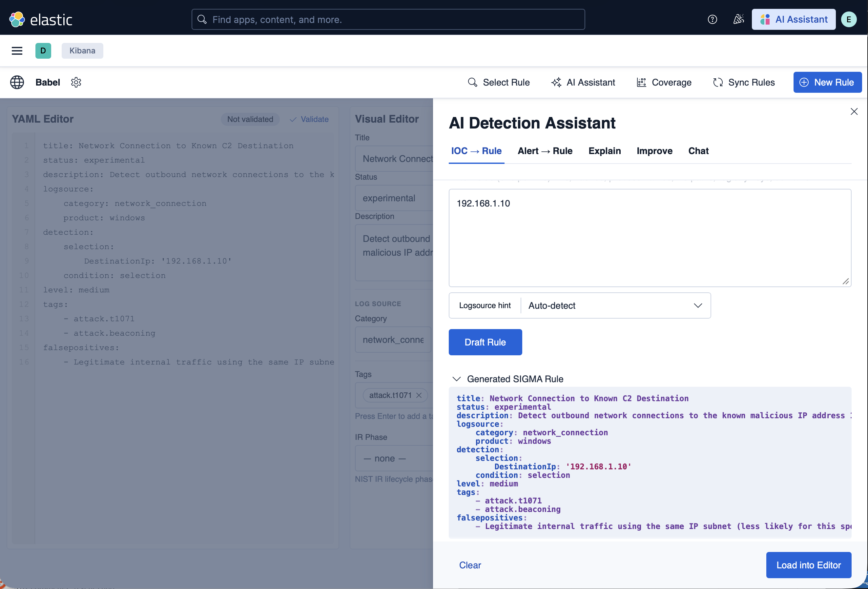This screenshot has width=868, height=589.
Task: Open the help menu icon
Action: click(712, 19)
